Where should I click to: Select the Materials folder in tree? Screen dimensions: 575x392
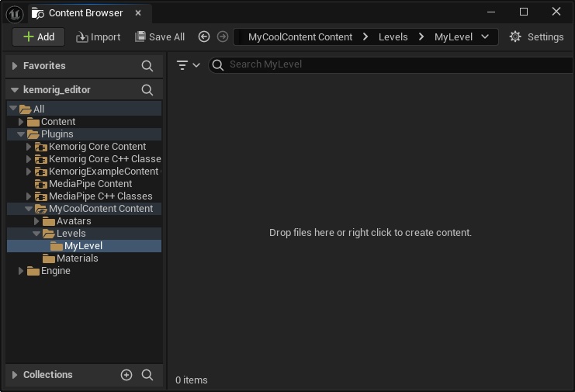coord(77,258)
